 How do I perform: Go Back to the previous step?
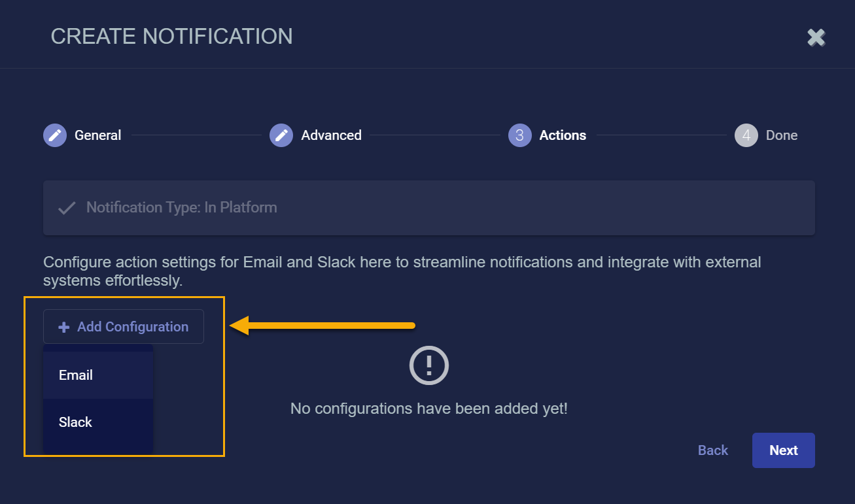pyautogui.click(x=713, y=450)
